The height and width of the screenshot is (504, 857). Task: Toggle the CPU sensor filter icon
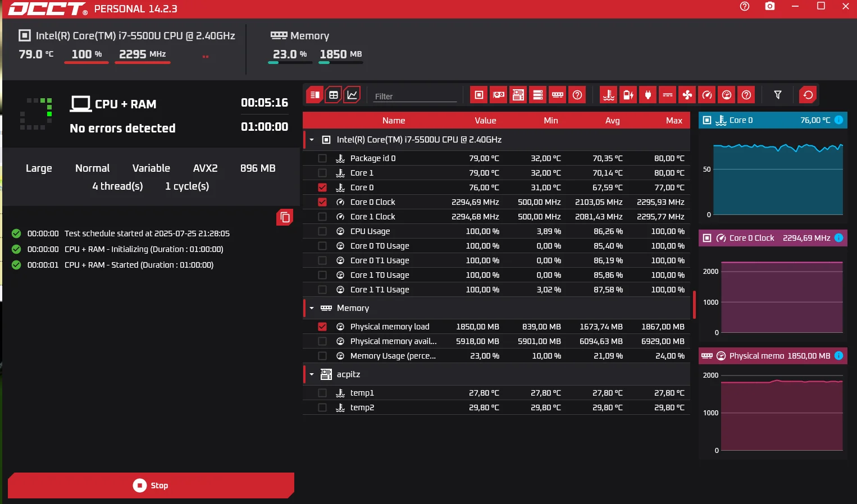[479, 95]
